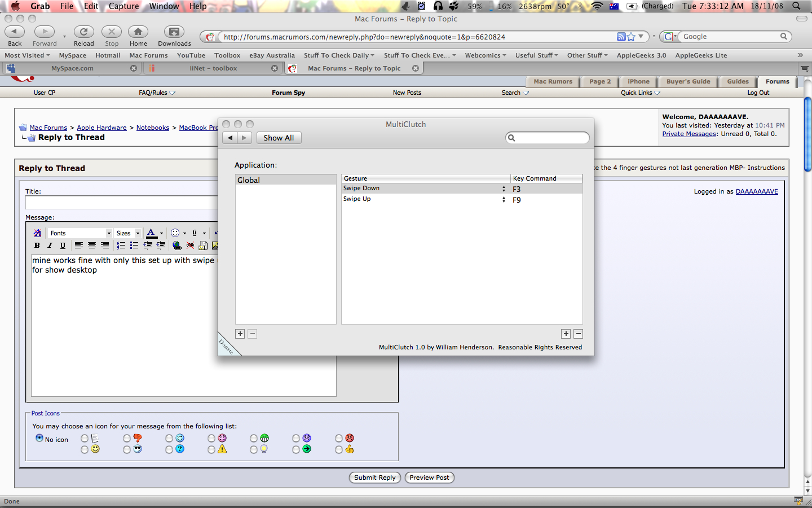The width and height of the screenshot is (812, 508).
Task: Insert a hyperlink with globe icon
Action: point(177,246)
